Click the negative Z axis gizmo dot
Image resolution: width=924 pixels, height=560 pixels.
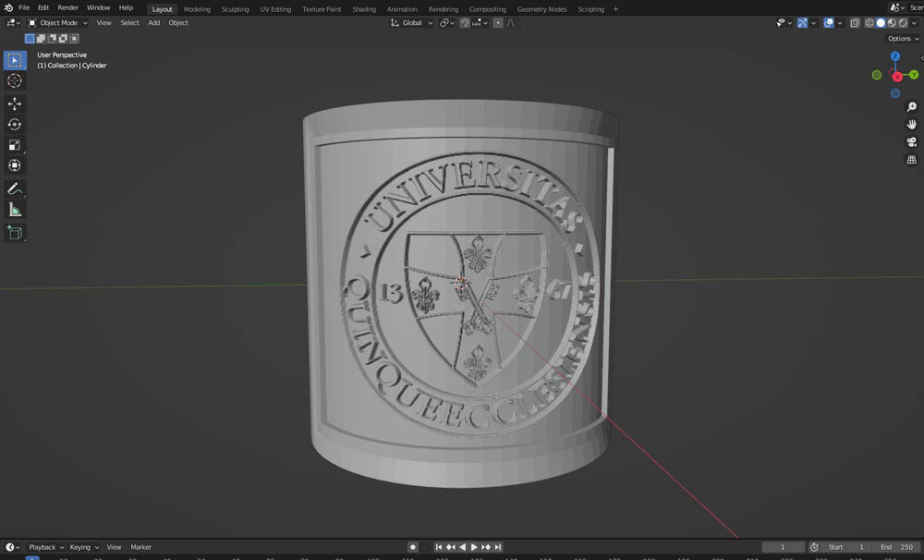pos(895,93)
